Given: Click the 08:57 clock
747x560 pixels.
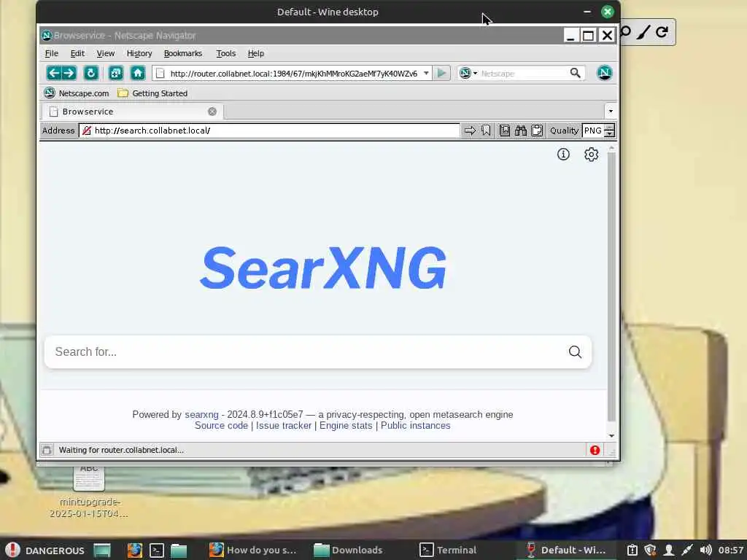Looking at the screenshot, I should (731, 550).
